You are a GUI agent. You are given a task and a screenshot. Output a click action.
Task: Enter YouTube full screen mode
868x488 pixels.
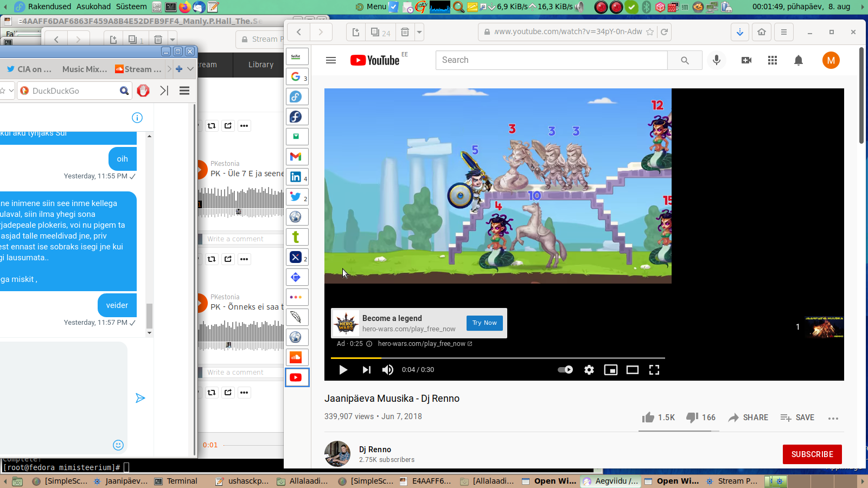[x=654, y=370]
